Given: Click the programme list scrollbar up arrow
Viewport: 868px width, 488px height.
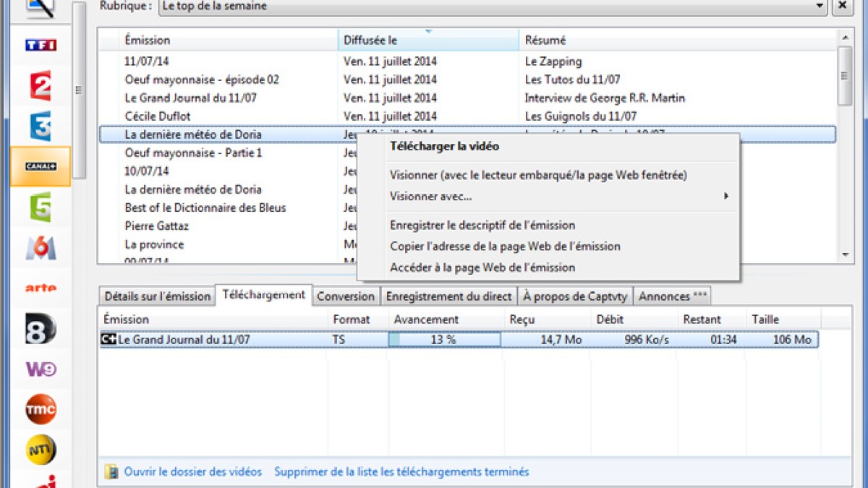Looking at the screenshot, I should pos(844,36).
